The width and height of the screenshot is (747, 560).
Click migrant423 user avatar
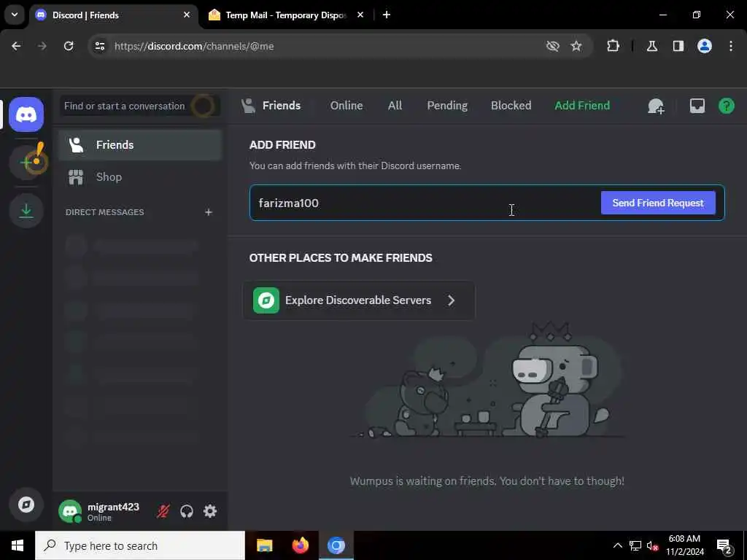click(70, 511)
